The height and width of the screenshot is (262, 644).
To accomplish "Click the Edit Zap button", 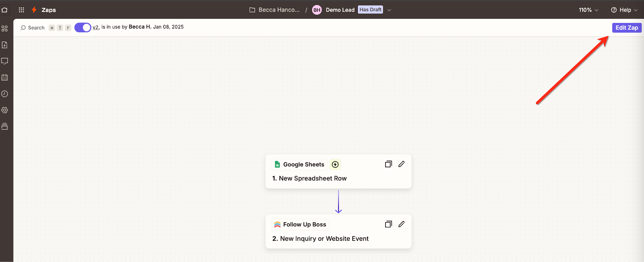I will [x=627, y=28].
